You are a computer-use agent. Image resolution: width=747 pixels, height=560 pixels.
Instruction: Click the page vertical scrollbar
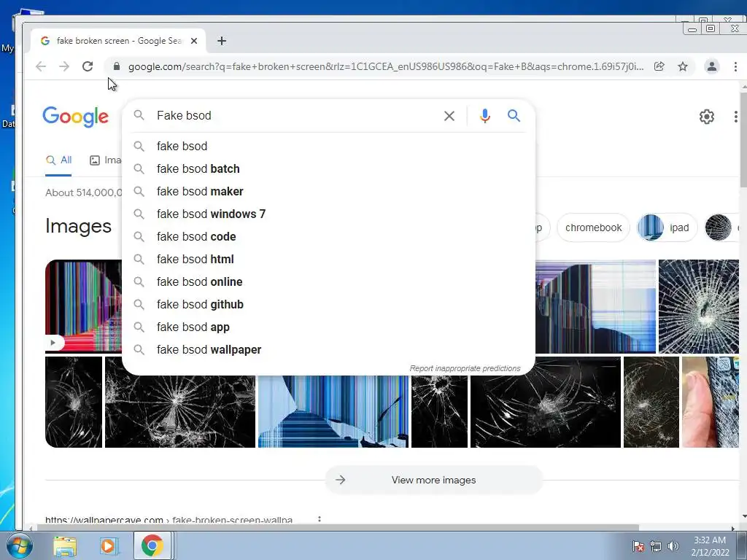[x=743, y=141]
